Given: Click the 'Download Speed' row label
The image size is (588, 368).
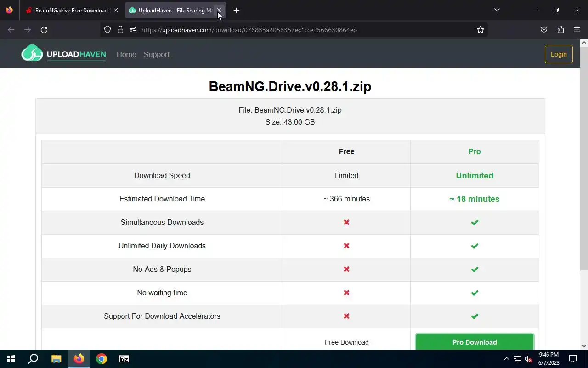Looking at the screenshot, I should click(x=162, y=175).
